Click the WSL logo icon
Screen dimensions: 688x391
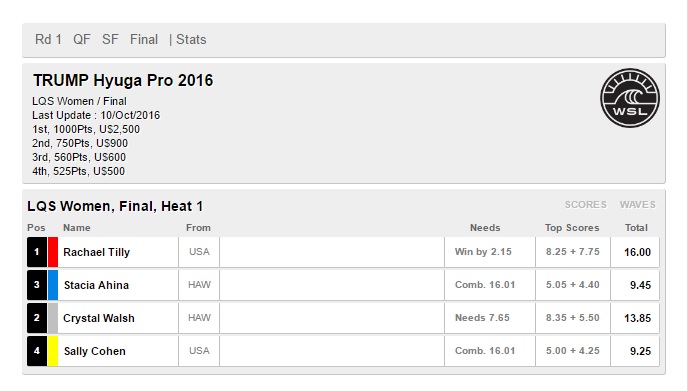point(630,98)
